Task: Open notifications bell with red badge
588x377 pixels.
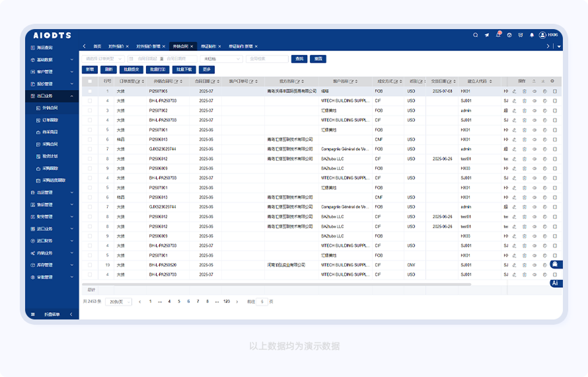Action: (x=498, y=35)
